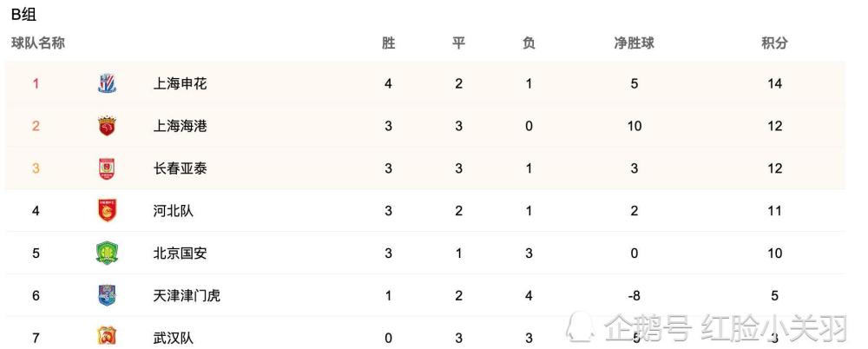Click the Beijing Guoan green badge

tap(107, 254)
